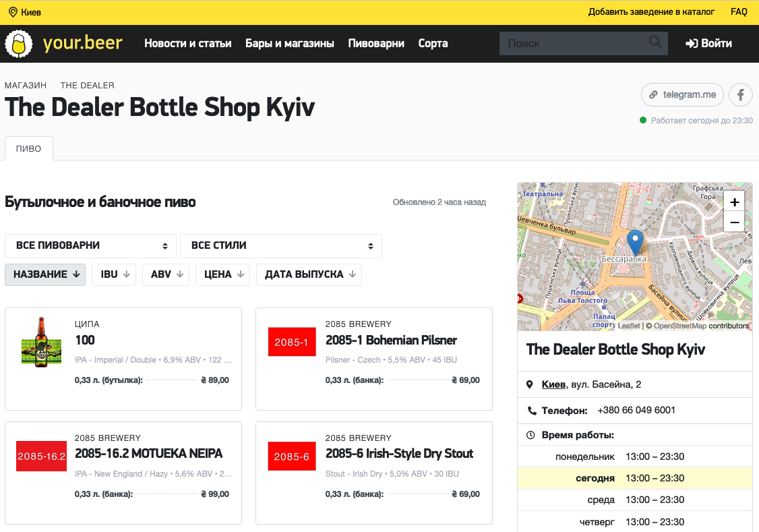Click 2085 Brewery above MOTUEKA NEIPA

(x=107, y=438)
